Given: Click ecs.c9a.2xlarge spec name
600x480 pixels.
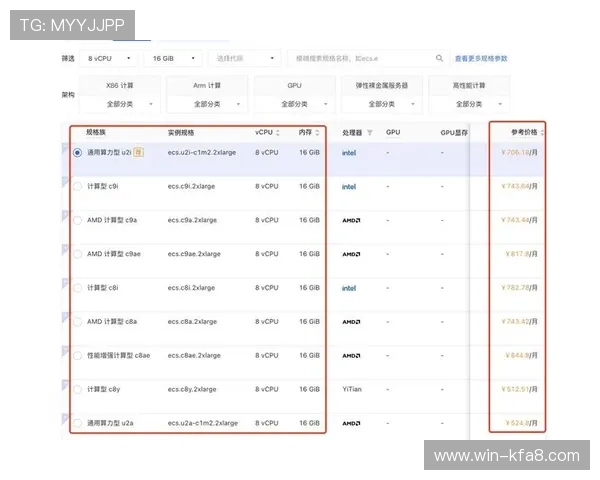Looking at the screenshot, I should (x=192, y=220).
